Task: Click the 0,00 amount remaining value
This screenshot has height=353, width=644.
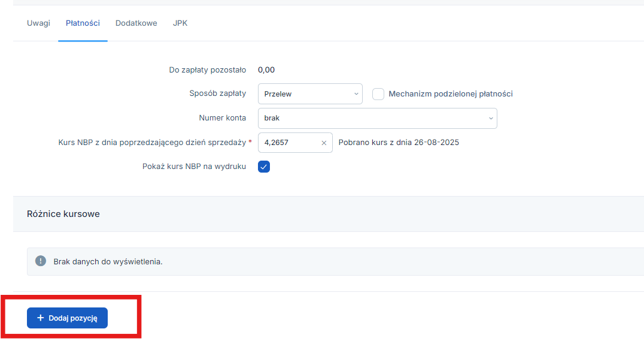Action: click(x=266, y=70)
